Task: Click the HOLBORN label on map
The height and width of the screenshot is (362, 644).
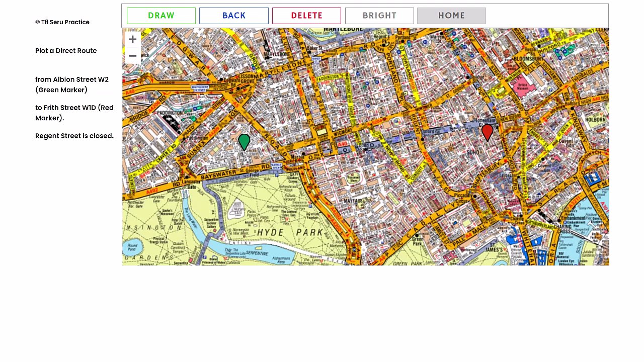Action: [x=595, y=120]
